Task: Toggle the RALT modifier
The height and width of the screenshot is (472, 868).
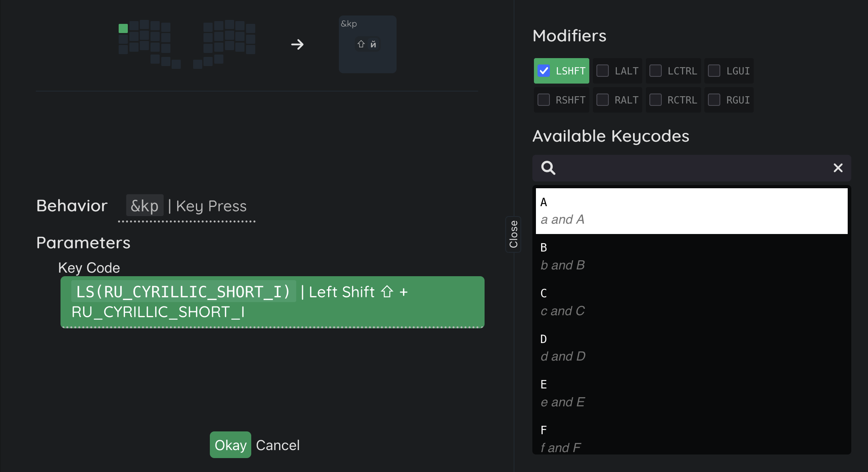Action: pos(603,100)
